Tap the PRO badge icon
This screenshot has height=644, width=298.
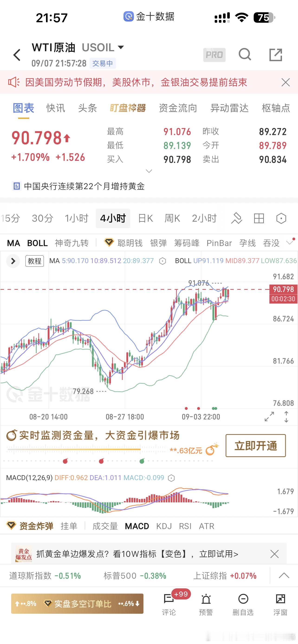[x=214, y=55]
